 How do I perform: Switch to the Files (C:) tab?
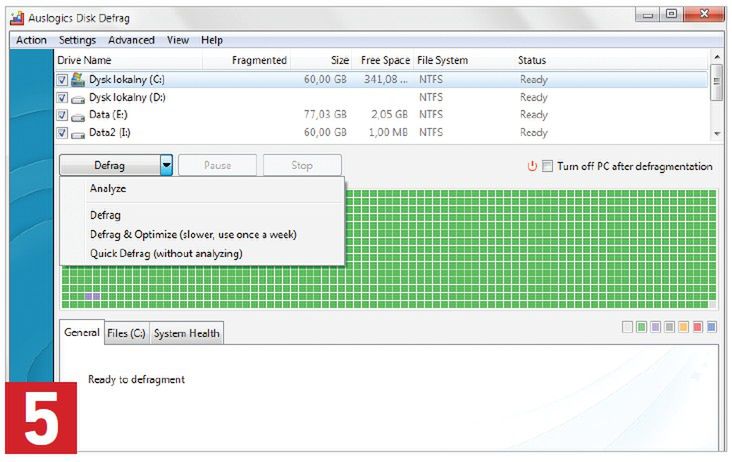pyautogui.click(x=127, y=333)
